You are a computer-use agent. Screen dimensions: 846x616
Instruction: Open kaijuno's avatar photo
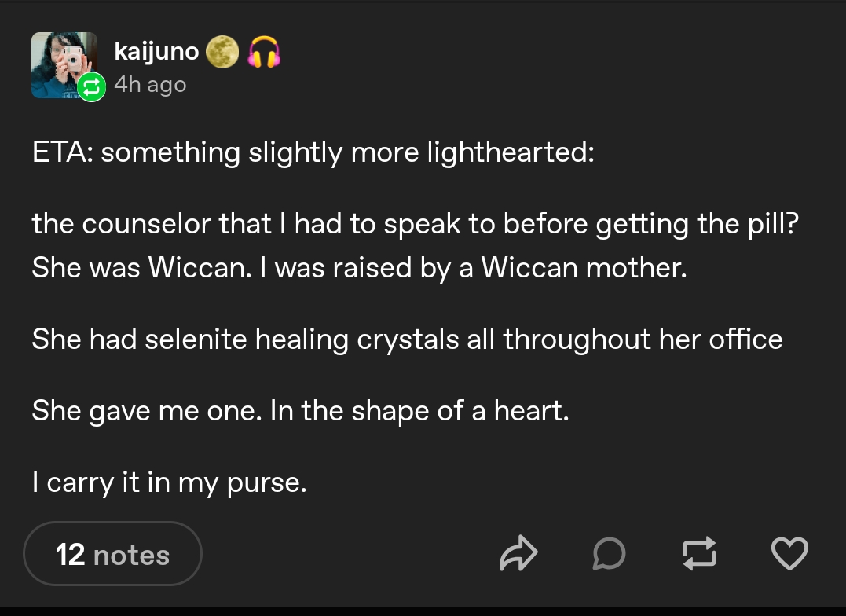64,64
